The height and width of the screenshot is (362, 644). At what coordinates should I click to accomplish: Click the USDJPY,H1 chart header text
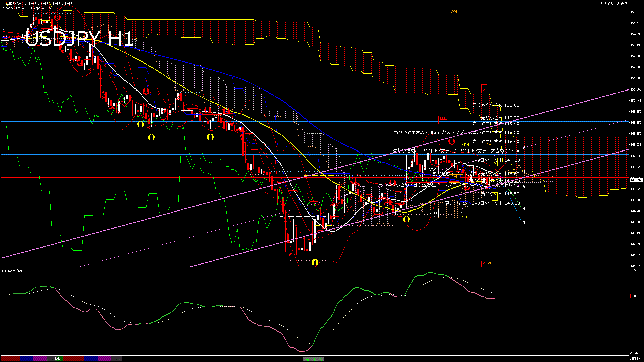point(39,4)
